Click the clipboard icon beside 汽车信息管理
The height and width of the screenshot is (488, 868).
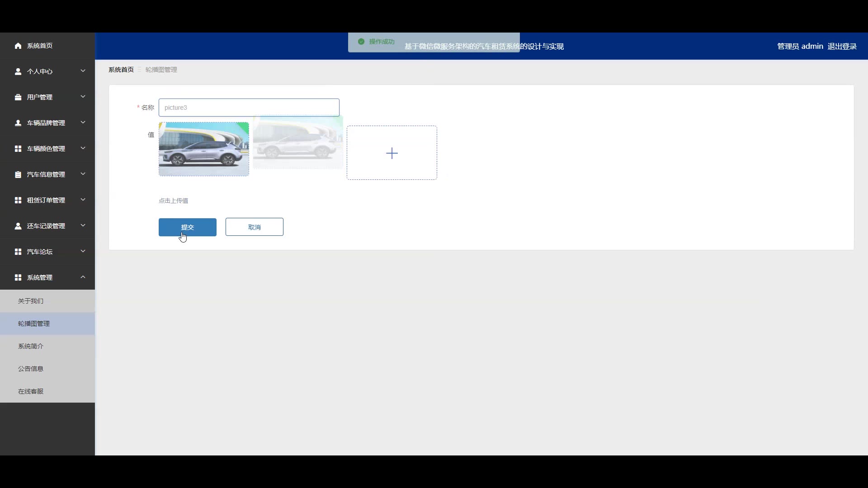click(18, 174)
